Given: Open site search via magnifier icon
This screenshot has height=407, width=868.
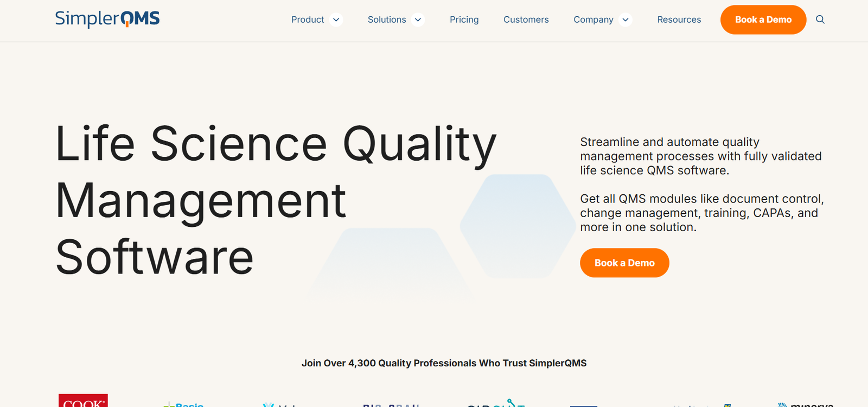Looking at the screenshot, I should click(820, 20).
